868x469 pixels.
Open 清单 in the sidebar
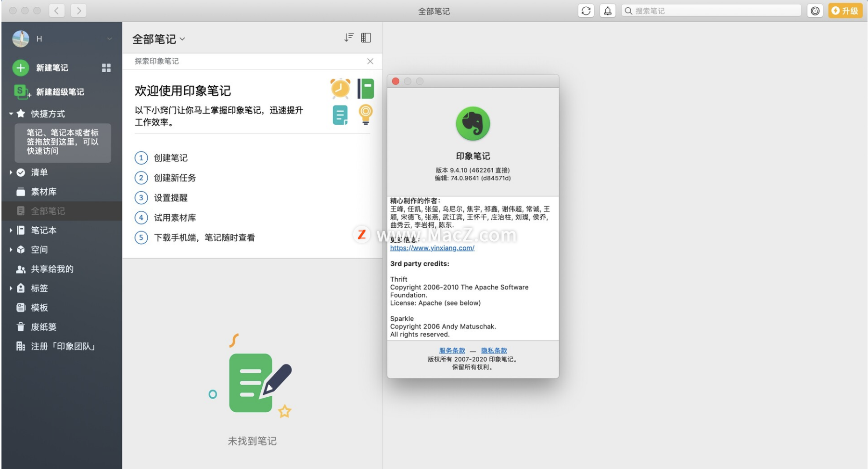coord(39,172)
